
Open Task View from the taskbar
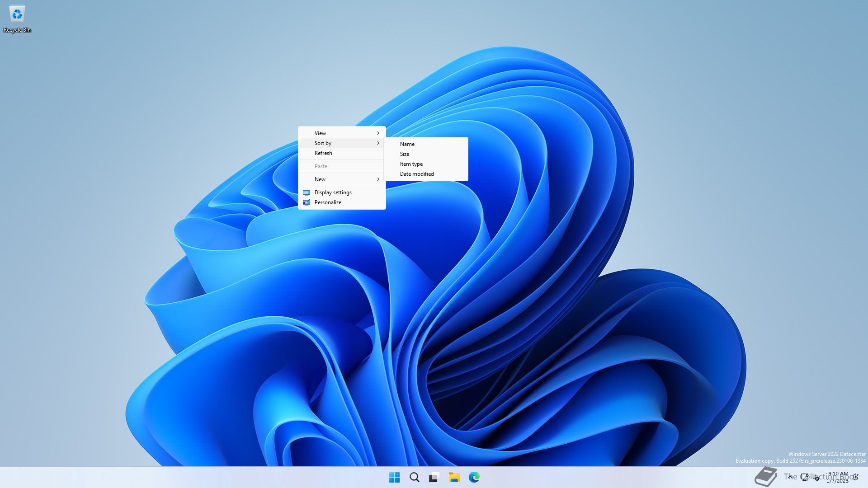434,477
